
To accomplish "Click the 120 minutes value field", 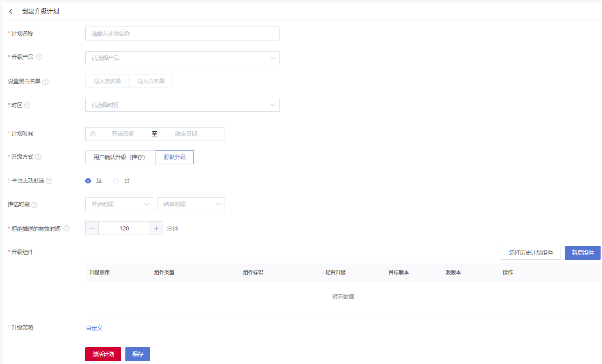I will (124, 228).
